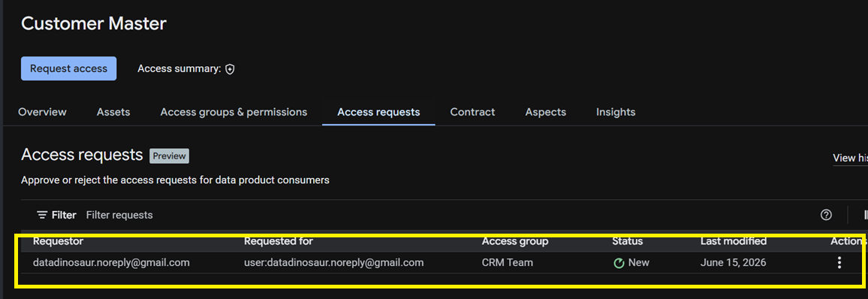This screenshot has height=299, width=868.
Task: Sort by Requested for column header
Action: (x=279, y=241)
